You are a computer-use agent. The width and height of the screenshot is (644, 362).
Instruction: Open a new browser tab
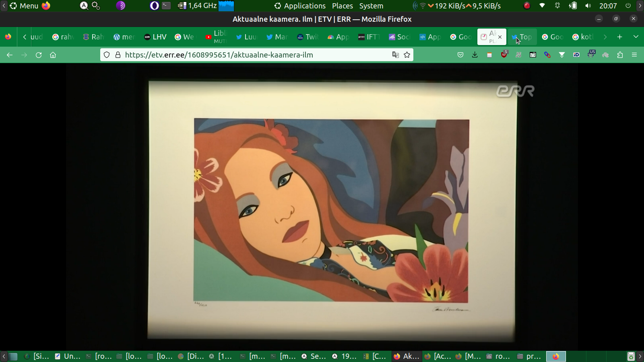click(619, 37)
